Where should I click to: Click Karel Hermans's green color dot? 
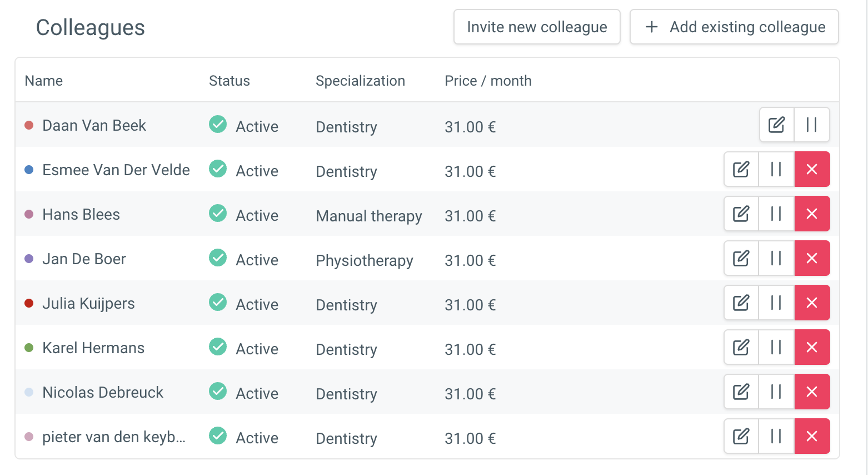(29, 348)
